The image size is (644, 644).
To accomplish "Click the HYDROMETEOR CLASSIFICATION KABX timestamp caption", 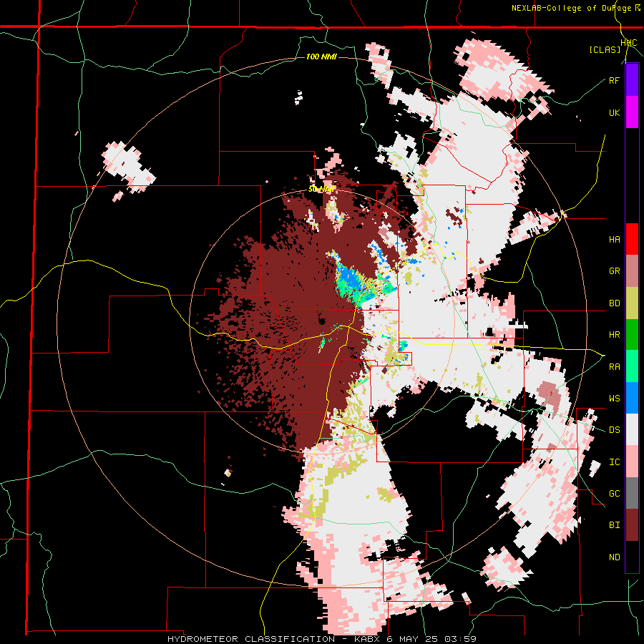I will click(x=322, y=639).
